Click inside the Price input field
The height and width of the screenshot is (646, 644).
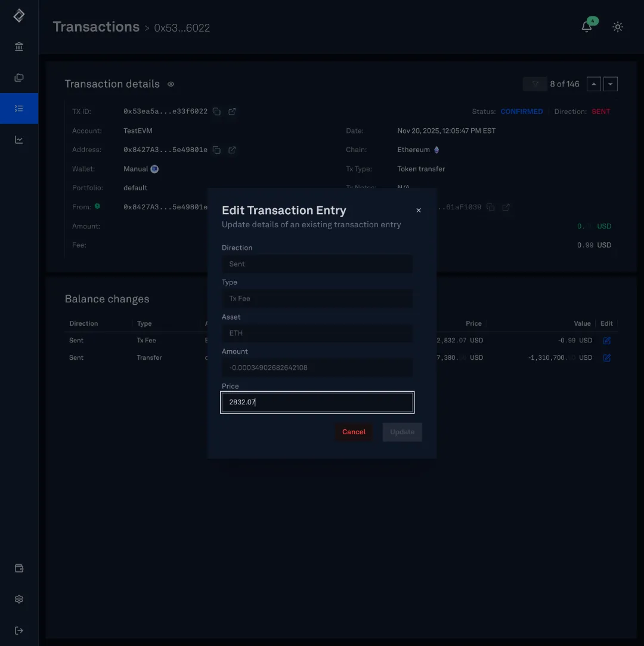click(317, 402)
